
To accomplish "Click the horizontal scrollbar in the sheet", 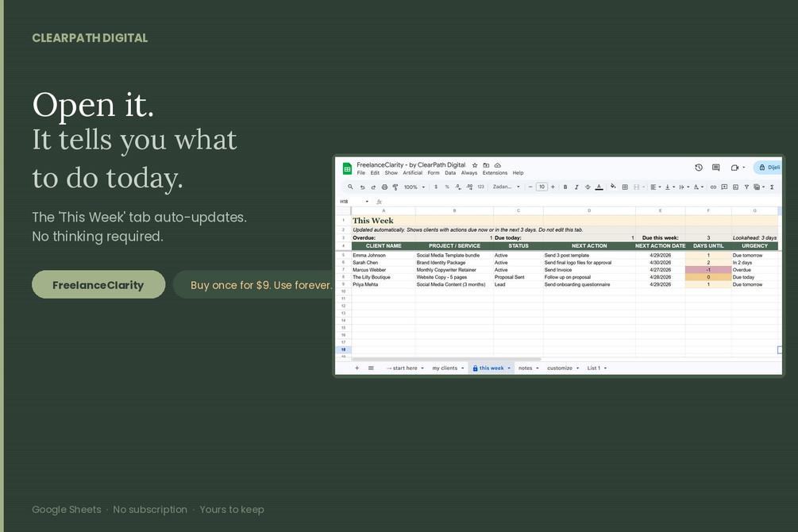I will (446, 359).
